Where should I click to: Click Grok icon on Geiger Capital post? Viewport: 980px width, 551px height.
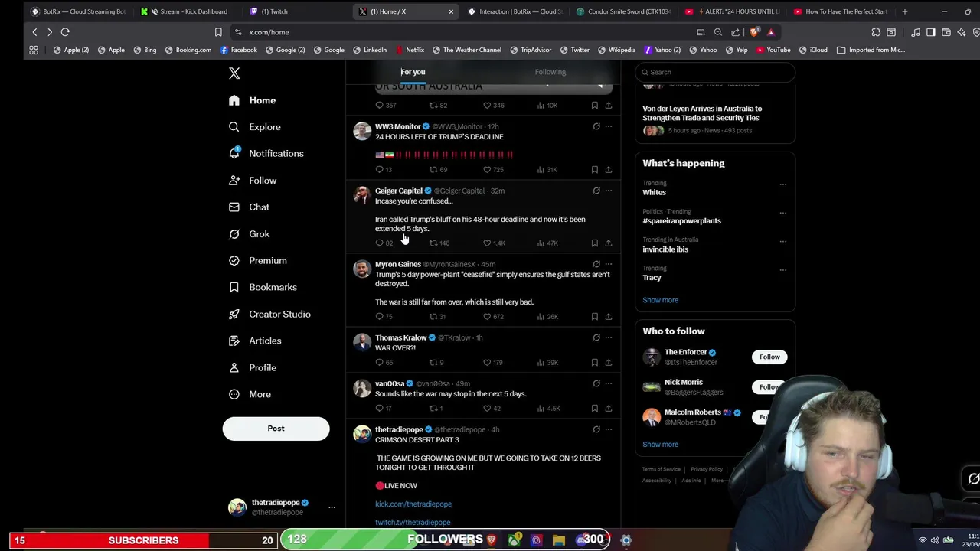click(596, 191)
